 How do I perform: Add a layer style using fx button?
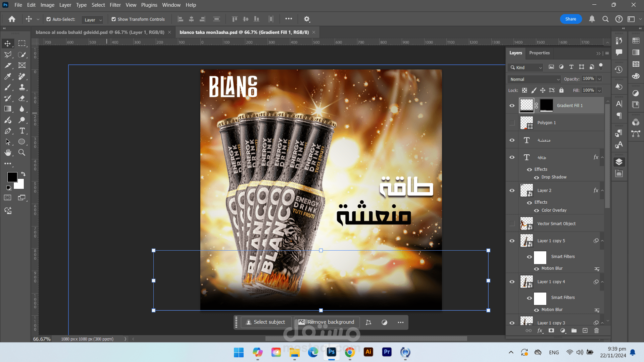[540, 331]
